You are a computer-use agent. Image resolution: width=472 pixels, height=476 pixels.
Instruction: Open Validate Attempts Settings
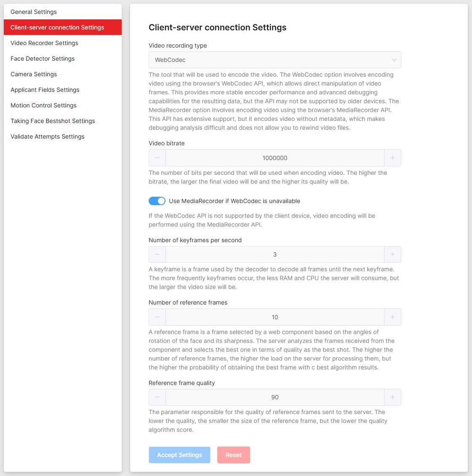pos(48,136)
